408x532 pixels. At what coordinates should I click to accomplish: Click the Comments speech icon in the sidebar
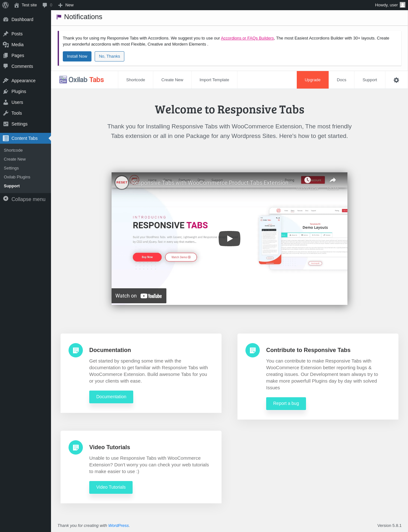(x=6, y=66)
